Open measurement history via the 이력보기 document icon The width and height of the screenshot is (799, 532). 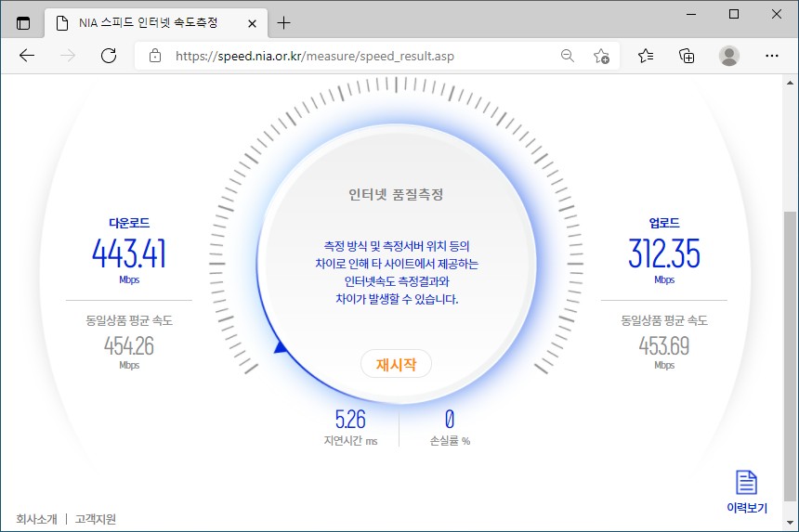point(747,482)
